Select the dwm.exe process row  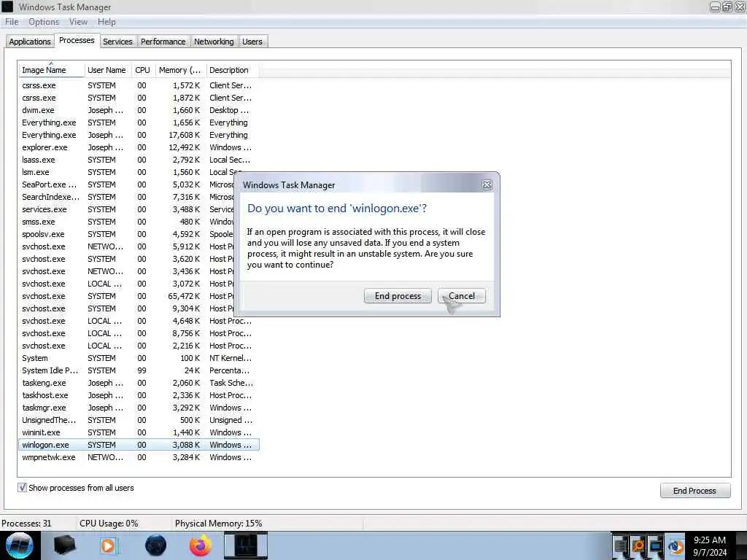click(x=139, y=110)
